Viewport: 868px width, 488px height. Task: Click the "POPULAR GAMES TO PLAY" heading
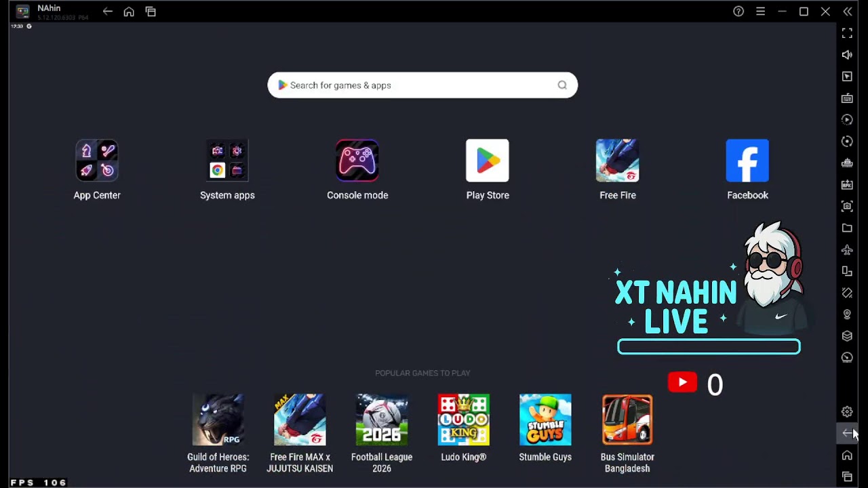tap(422, 373)
